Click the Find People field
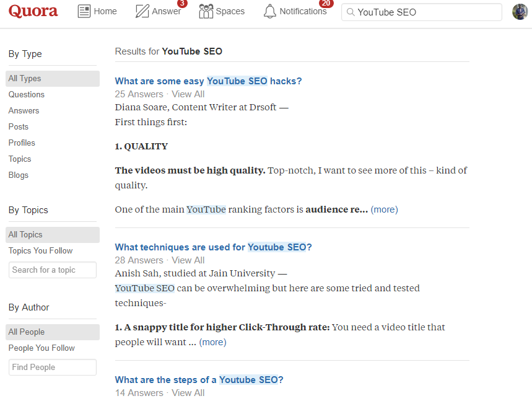 (x=53, y=367)
